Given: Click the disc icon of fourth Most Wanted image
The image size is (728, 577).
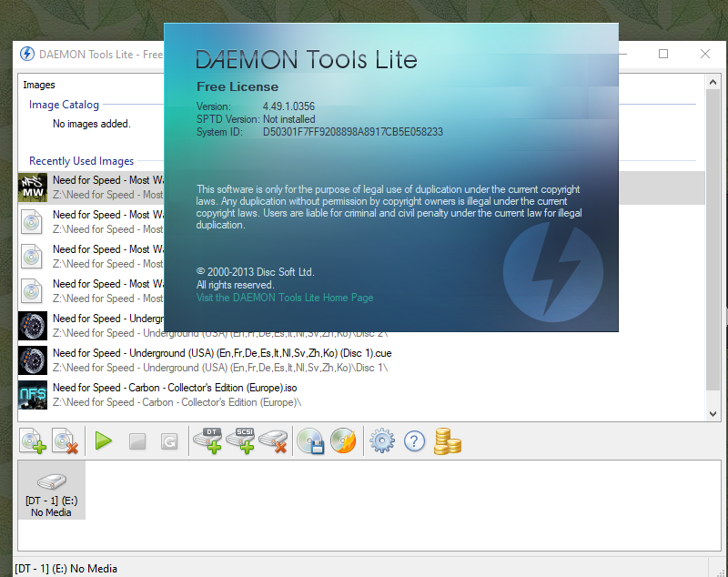Looking at the screenshot, I should (x=32, y=291).
